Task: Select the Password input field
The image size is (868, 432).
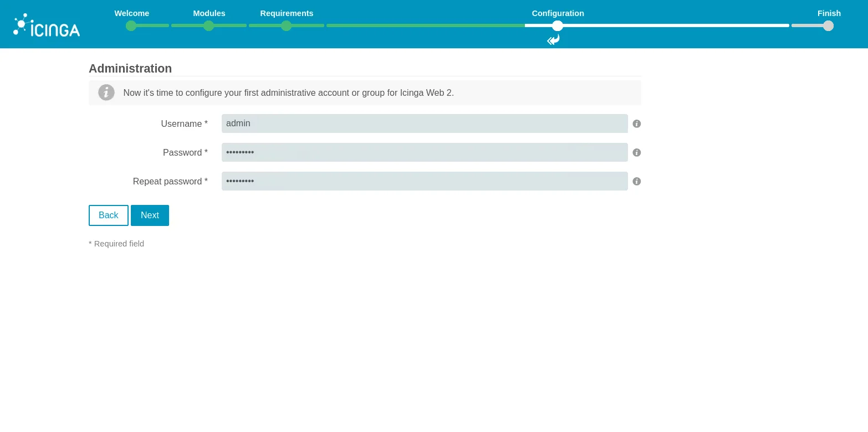Action: [x=425, y=152]
